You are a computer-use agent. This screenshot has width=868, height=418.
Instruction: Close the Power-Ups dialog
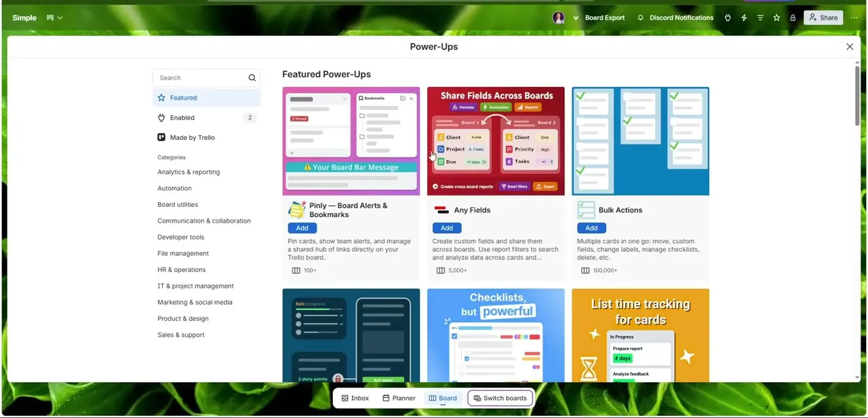(850, 47)
